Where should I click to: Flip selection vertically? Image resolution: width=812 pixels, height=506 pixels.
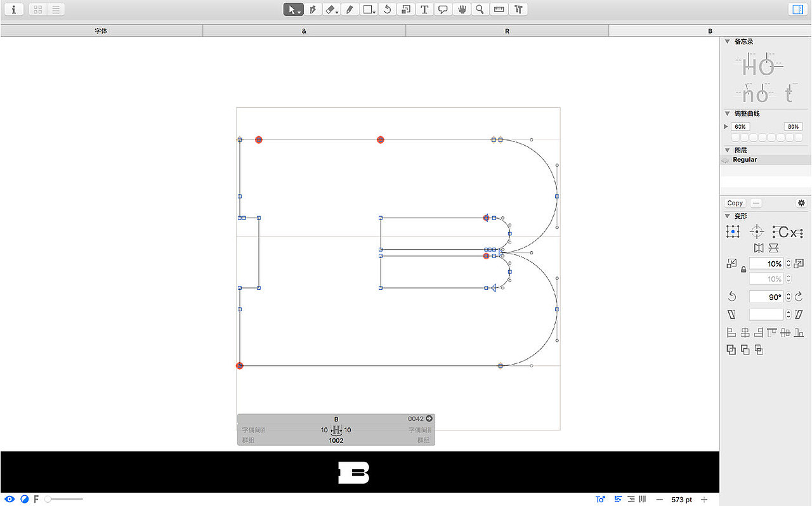773,248
